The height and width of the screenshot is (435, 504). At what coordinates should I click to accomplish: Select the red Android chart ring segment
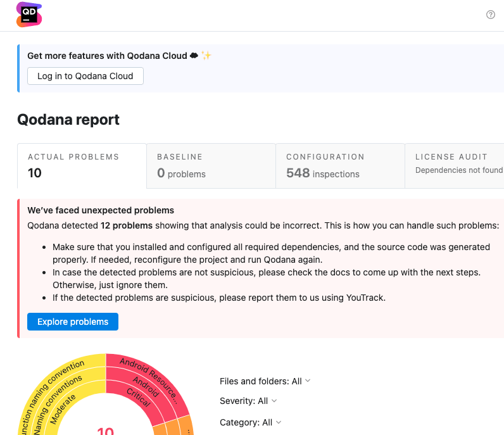[x=146, y=388]
